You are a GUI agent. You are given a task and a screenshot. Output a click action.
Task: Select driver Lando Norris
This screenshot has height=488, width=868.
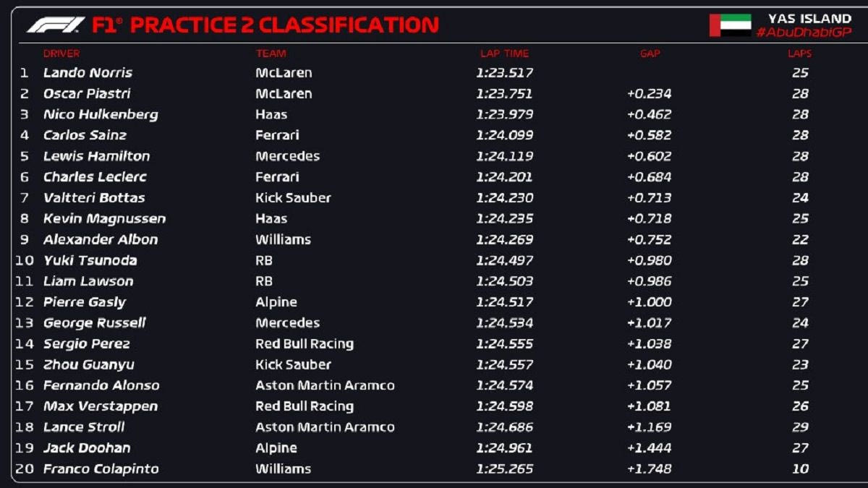pyautogui.click(x=88, y=73)
